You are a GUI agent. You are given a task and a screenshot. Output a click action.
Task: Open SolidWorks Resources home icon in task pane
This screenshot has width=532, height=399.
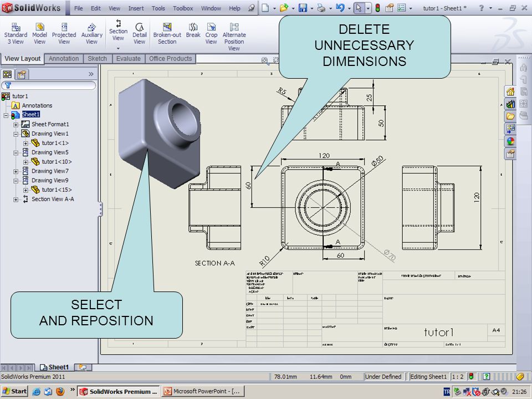(510, 91)
